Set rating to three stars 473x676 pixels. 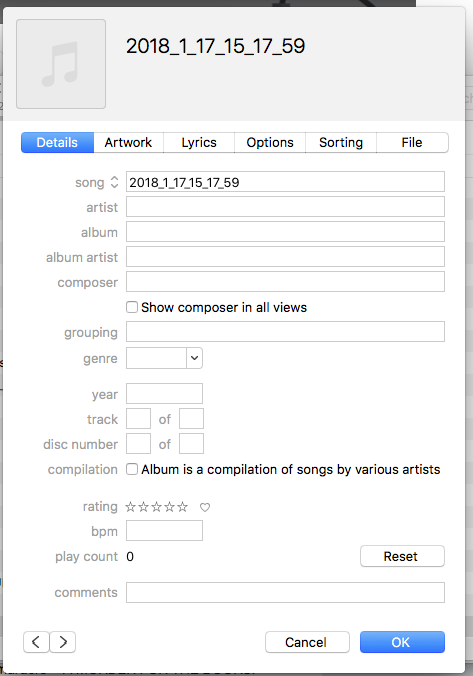157,507
